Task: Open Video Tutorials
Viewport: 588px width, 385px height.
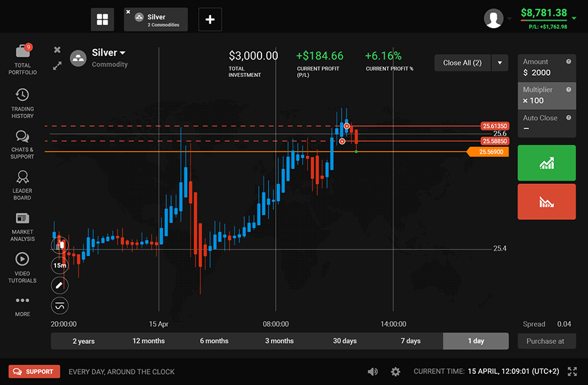Action: click(22, 259)
